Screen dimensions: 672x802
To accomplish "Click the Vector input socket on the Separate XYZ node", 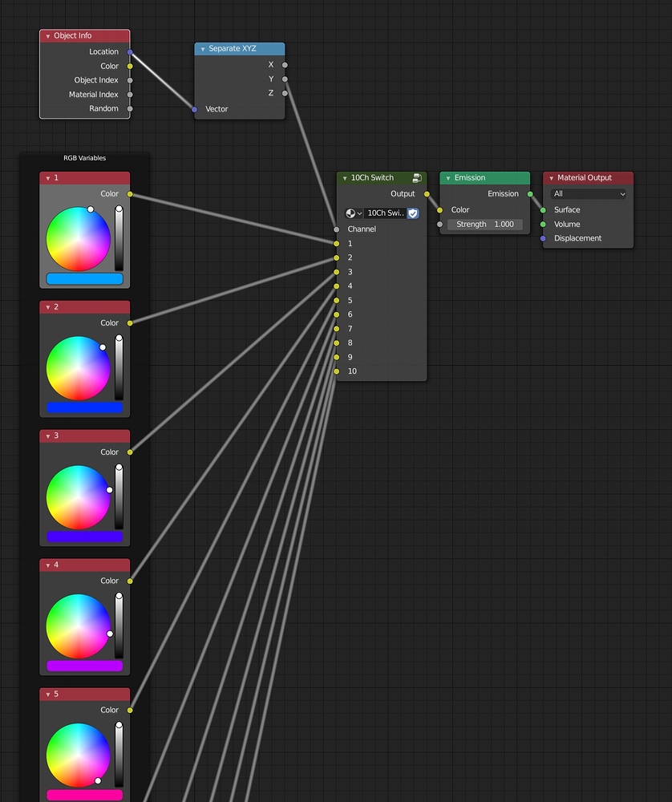I will coord(193,109).
